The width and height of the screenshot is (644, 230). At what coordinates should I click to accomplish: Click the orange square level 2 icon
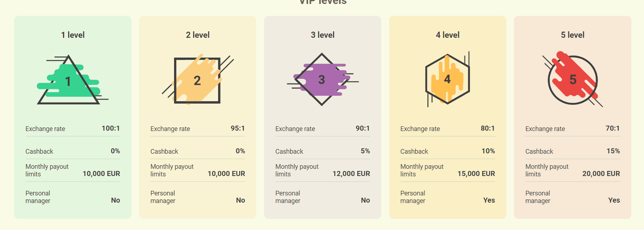[197, 80]
